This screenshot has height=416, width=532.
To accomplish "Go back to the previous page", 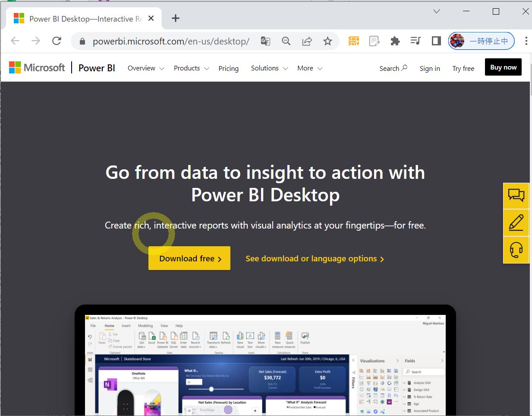I will coord(15,41).
